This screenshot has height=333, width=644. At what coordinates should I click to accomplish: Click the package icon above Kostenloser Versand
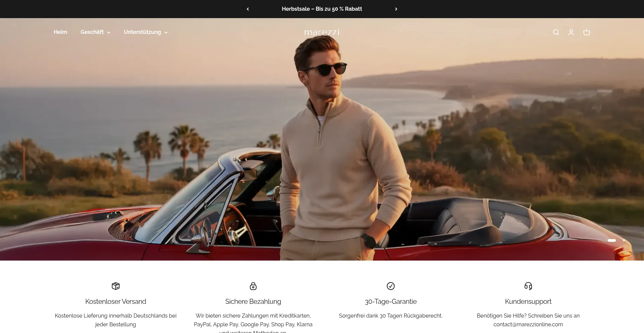click(116, 286)
